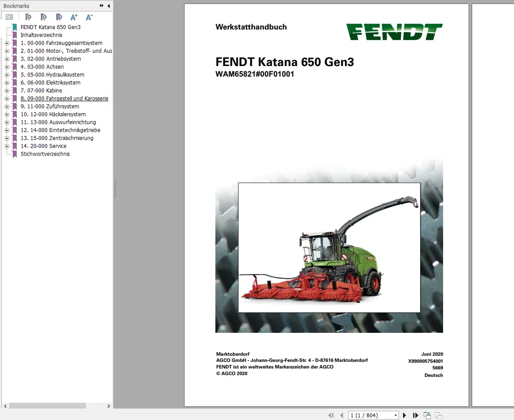Viewport: 514px width, 420px height.
Task: Expand 5. 05-000 Hydrauliksystem bookmark
Action: click(7, 75)
